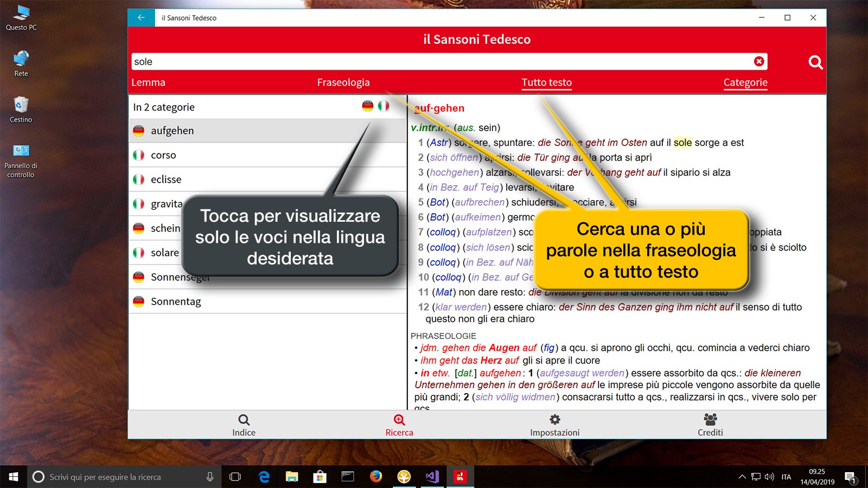Open the notification center icon
Image resolution: width=868 pixels, height=488 pixels.
point(851,477)
